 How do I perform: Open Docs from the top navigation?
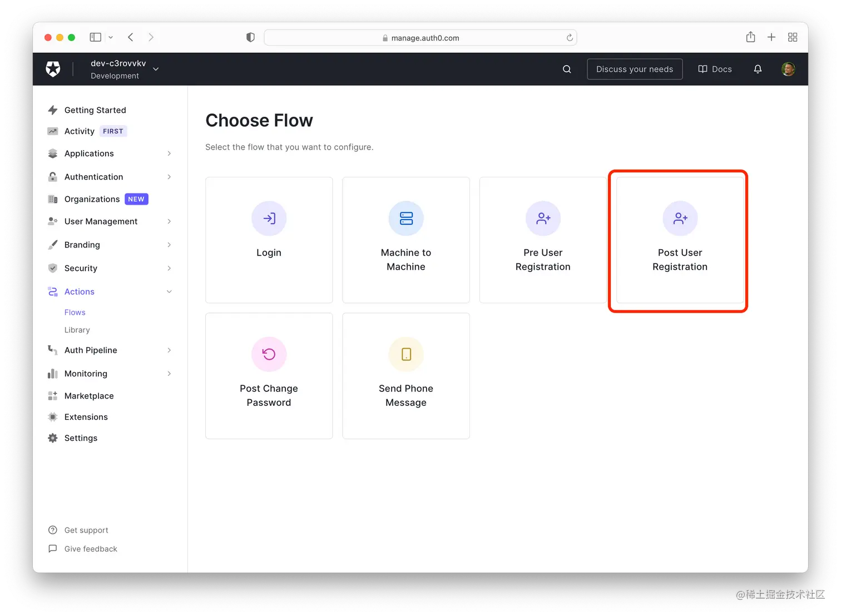[x=715, y=69]
